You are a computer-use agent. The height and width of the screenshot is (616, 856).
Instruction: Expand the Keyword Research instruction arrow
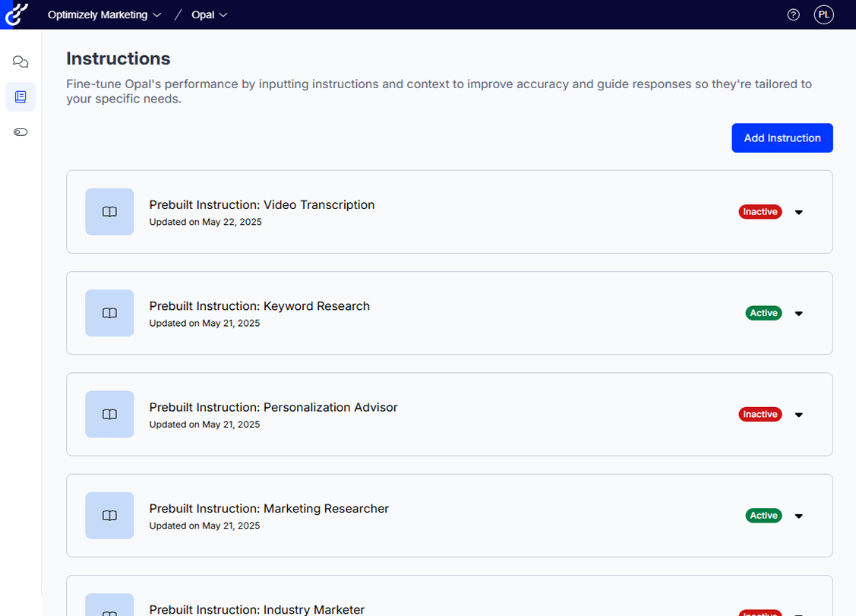(x=799, y=314)
